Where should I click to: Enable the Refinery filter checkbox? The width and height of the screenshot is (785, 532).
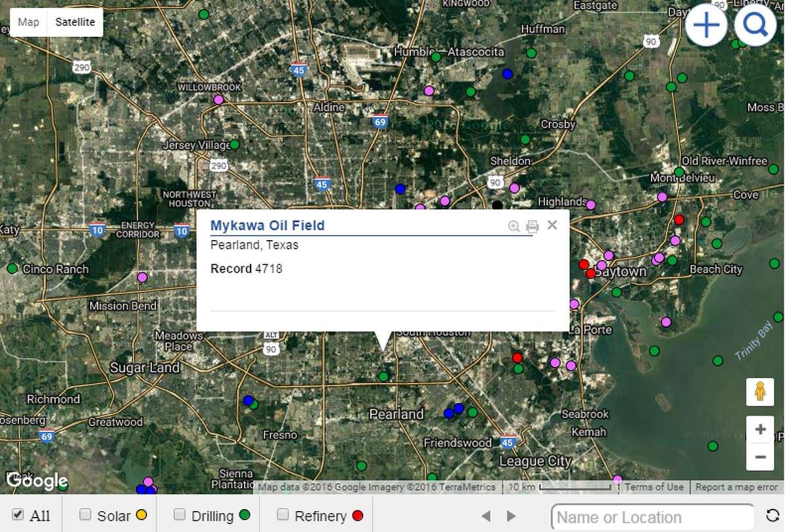283,515
